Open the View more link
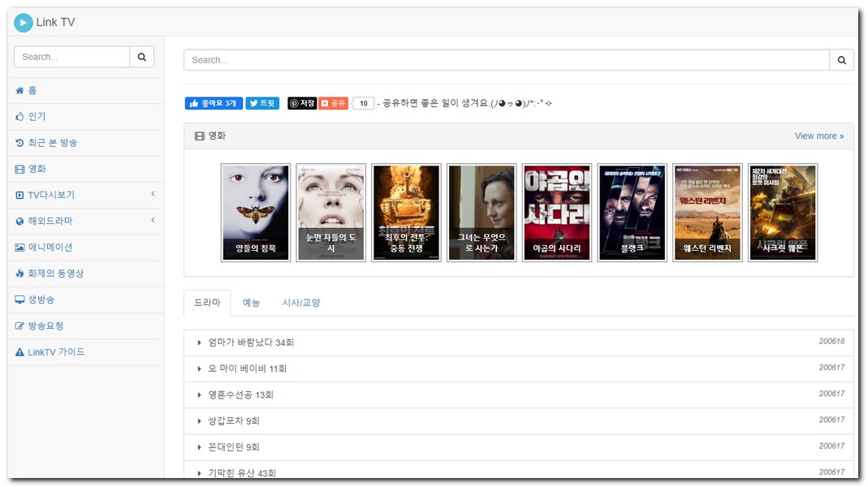Image resolution: width=868 pixels, height=487 pixels. click(x=819, y=136)
